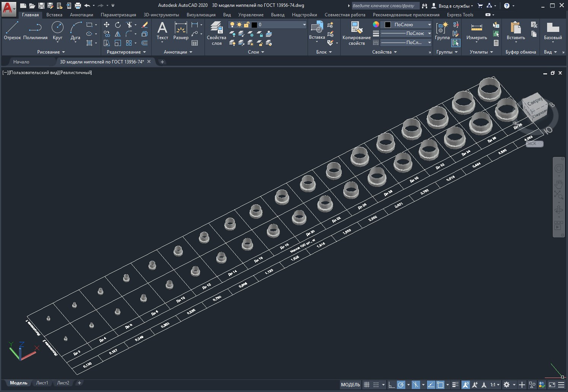Screen dimensions: 568x392
Task: Activate the Rotate tool in Редактирование
Action: (118, 25)
